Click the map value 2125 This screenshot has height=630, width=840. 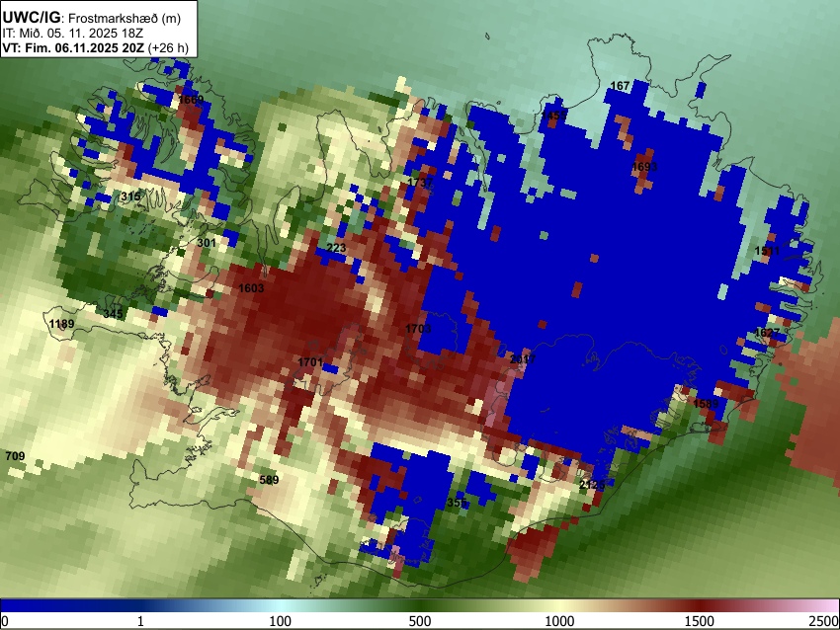(x=592, y=485)
